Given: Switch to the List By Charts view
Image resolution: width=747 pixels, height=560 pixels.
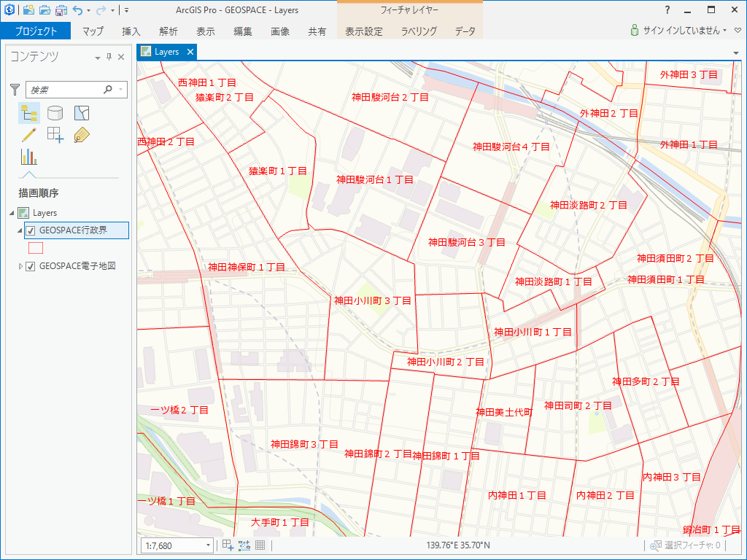Looking at the screenshot, I should pos(29,157).
